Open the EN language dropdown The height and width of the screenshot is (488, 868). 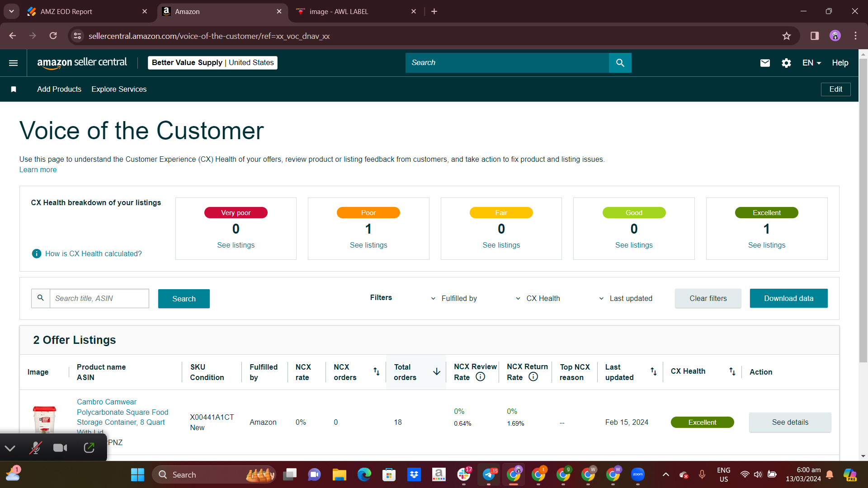click(811, 63)
